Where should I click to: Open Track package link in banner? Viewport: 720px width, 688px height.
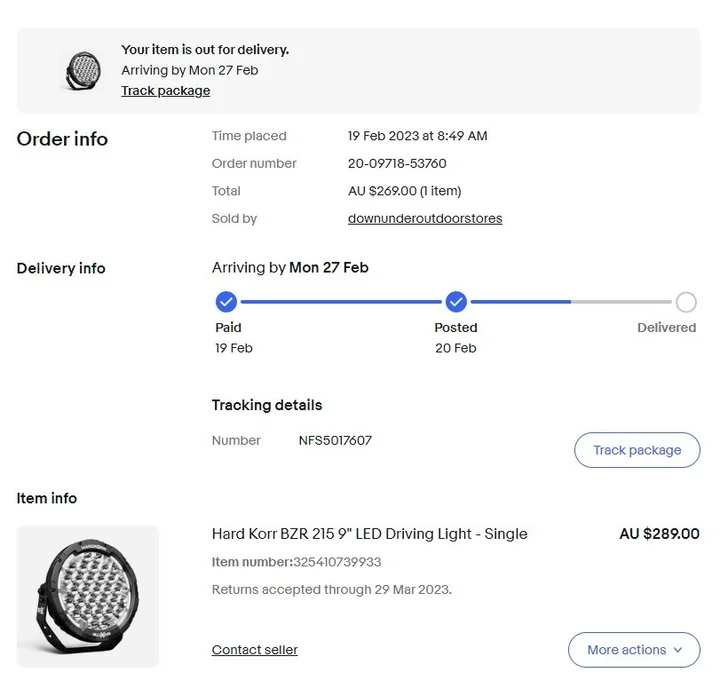[x=166, y=91]
